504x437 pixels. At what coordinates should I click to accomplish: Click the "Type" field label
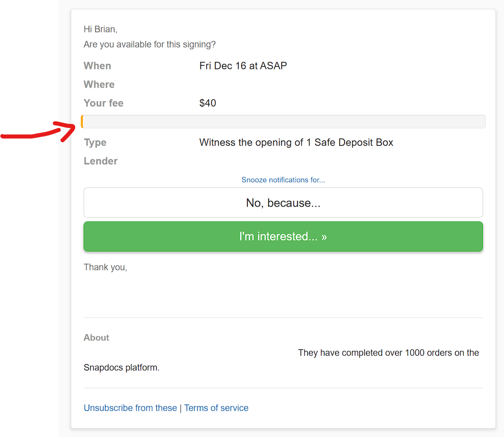pos(95,143)
